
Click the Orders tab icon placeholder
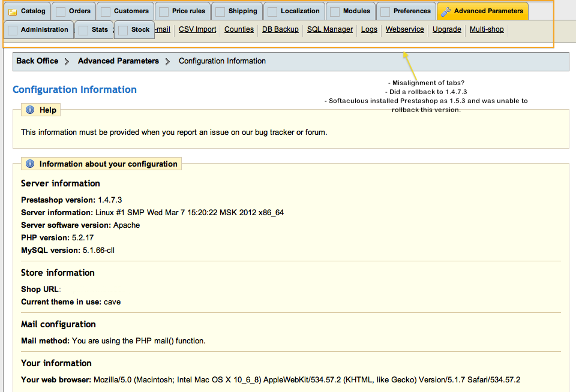60,12
